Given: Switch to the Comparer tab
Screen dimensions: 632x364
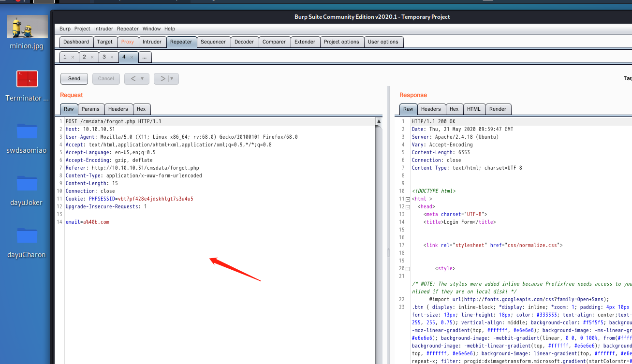Looking at the screenshot, I should click(x=274, y=42).
